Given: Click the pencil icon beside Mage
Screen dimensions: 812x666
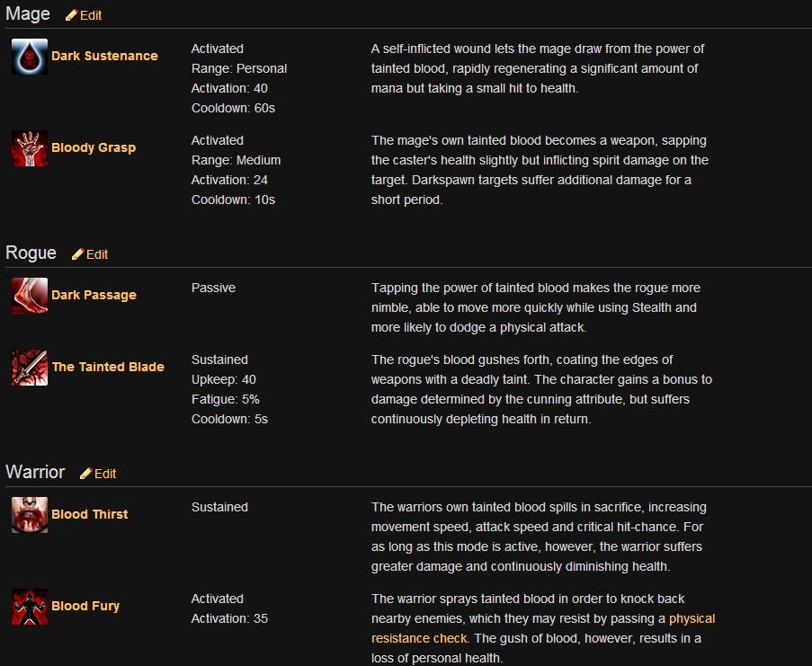Looking at the screenshot, I should [x=71, y=15].
